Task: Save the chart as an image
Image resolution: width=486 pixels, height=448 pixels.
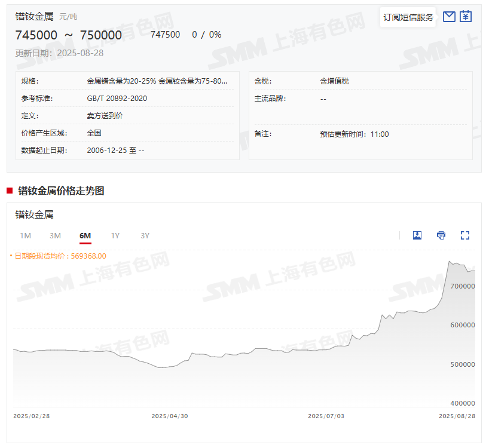Action: [417, 235]
